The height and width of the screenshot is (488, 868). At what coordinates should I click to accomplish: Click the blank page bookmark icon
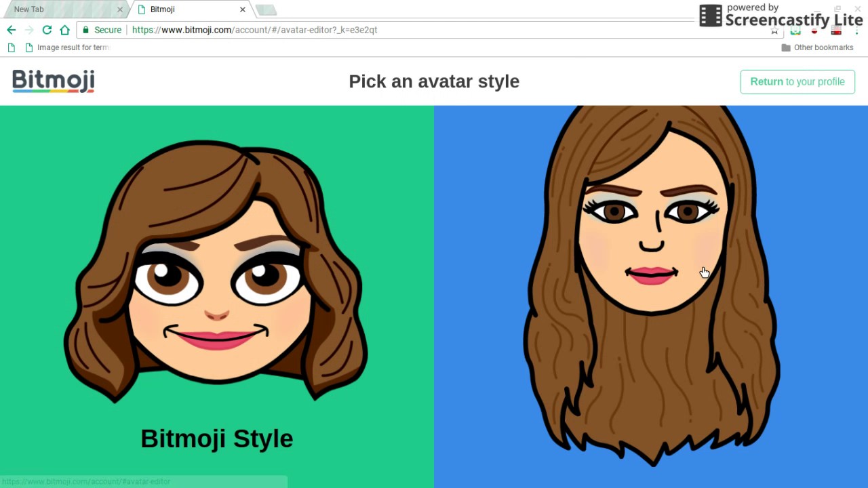(x=11, y=47)
